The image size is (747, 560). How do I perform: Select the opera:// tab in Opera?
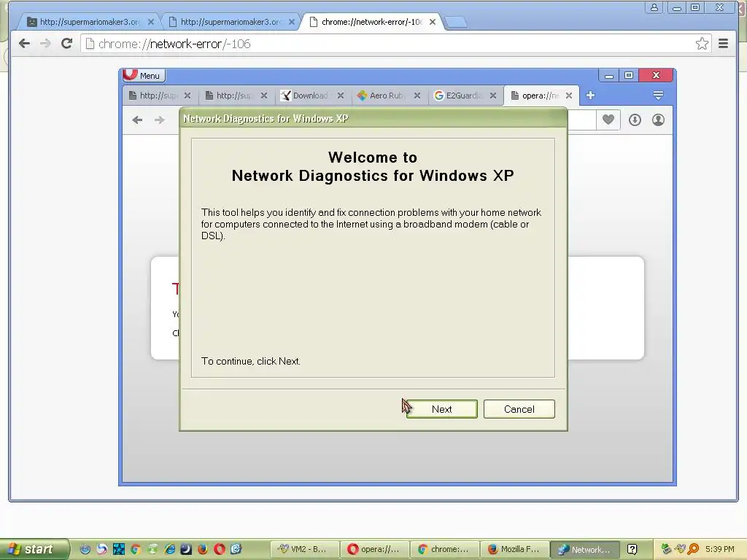coord(541,96)
